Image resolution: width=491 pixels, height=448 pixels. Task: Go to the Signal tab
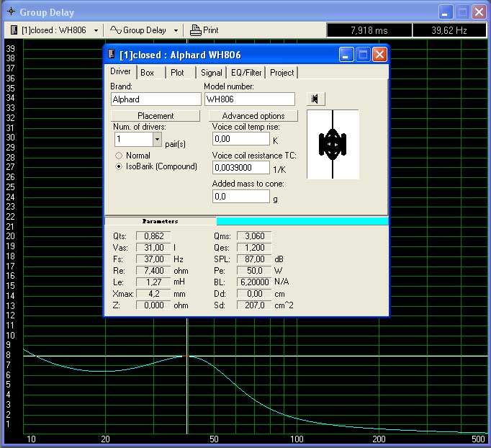click(211, 73)
